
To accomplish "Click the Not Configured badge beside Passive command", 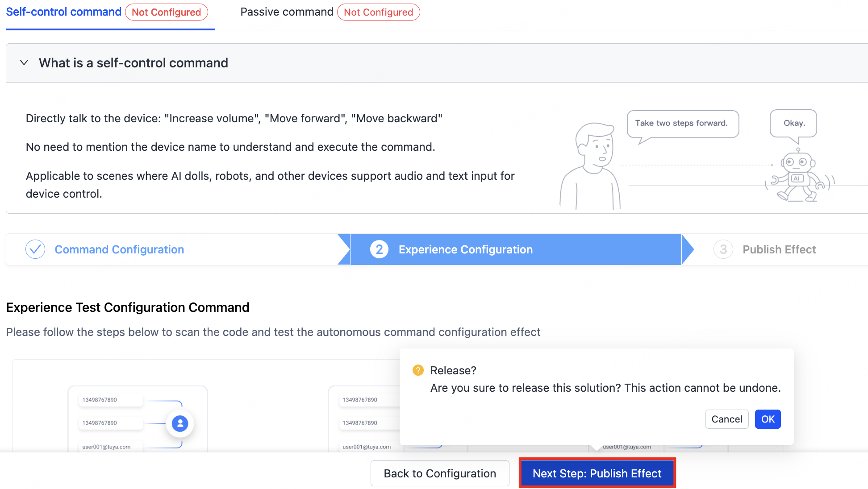I will click(379, 12).
